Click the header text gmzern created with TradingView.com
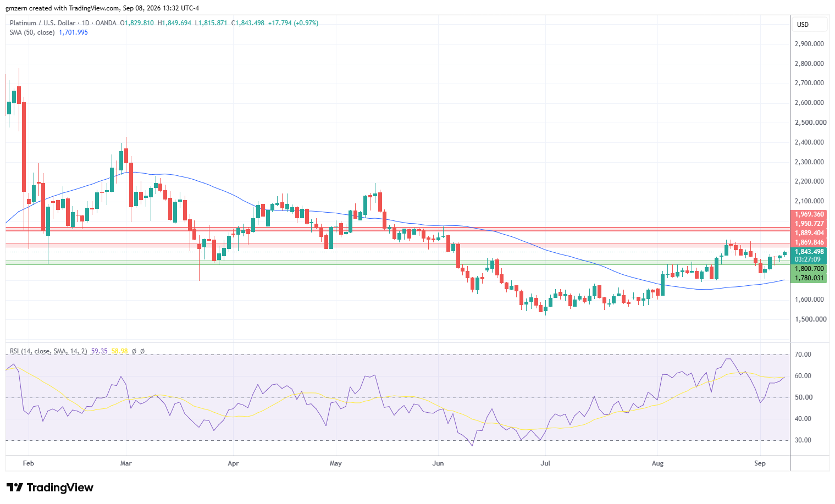835x504 pixels. (63, 8)
